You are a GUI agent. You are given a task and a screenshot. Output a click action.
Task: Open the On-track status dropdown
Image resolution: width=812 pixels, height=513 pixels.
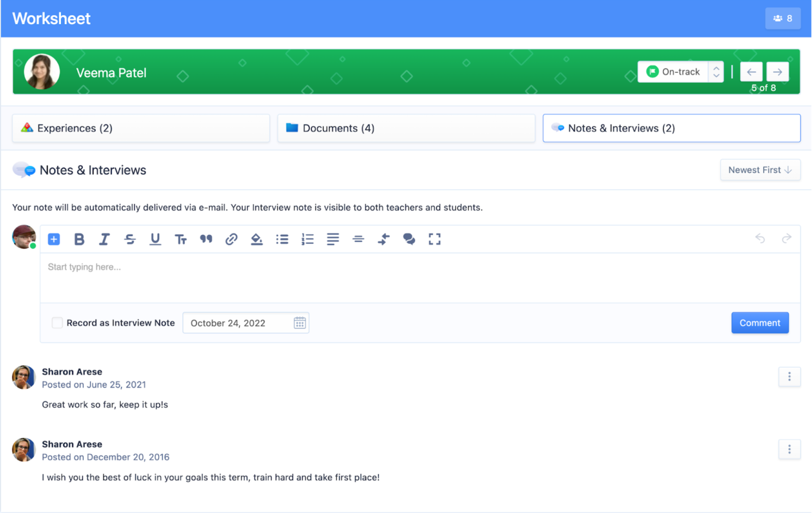coord(680,72)
